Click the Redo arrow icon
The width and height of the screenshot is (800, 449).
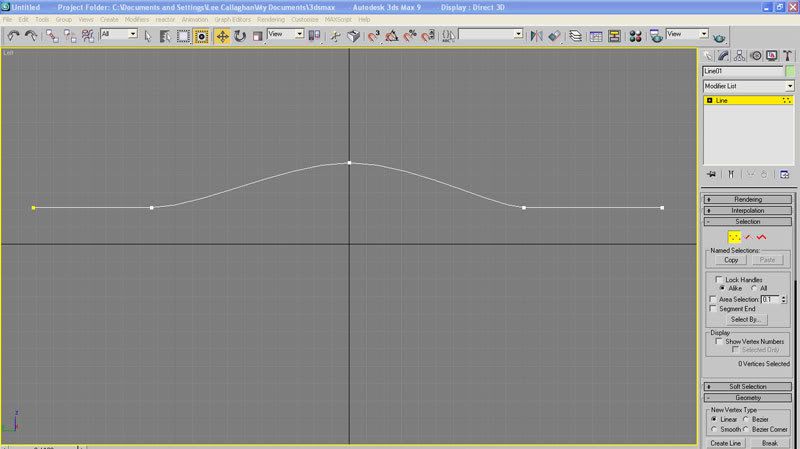tap(31, 36)
